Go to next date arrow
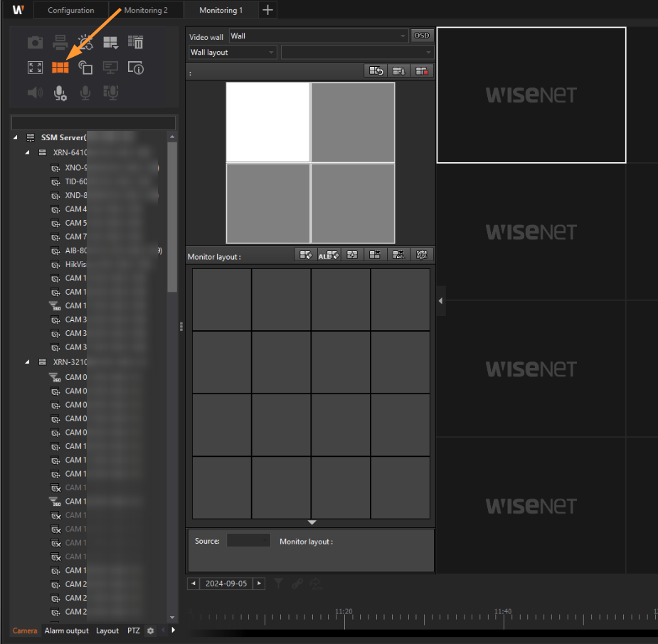This screenshot has height=644, width=658. pos(259,584)
